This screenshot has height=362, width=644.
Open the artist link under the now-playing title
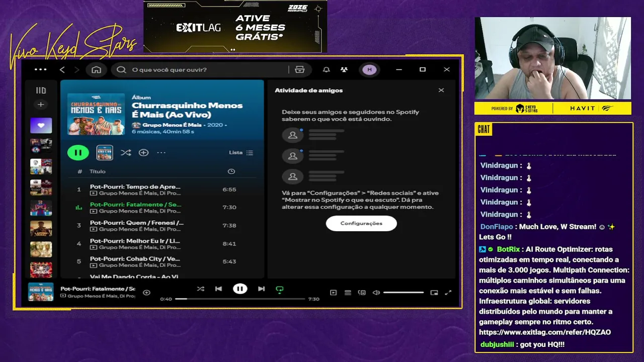[101, 296]
